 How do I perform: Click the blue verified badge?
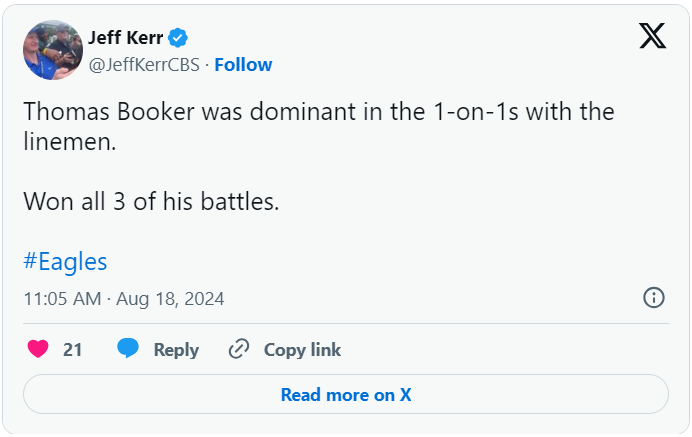tap(179, 38)
